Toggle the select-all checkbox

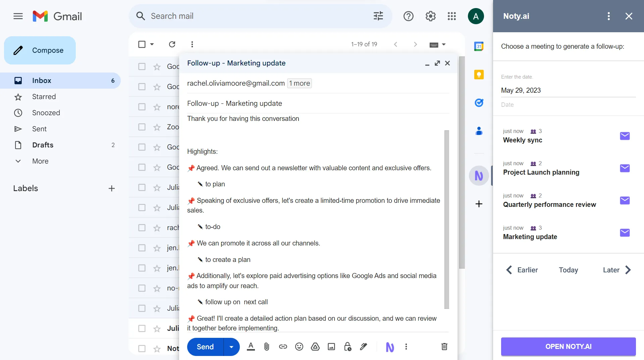(x=142, y=44)
